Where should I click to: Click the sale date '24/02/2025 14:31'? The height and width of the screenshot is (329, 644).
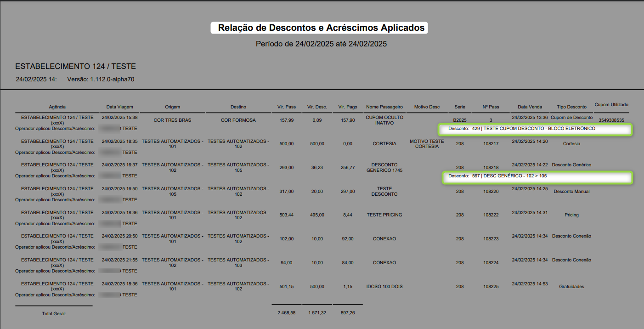[x=530, y=212]
